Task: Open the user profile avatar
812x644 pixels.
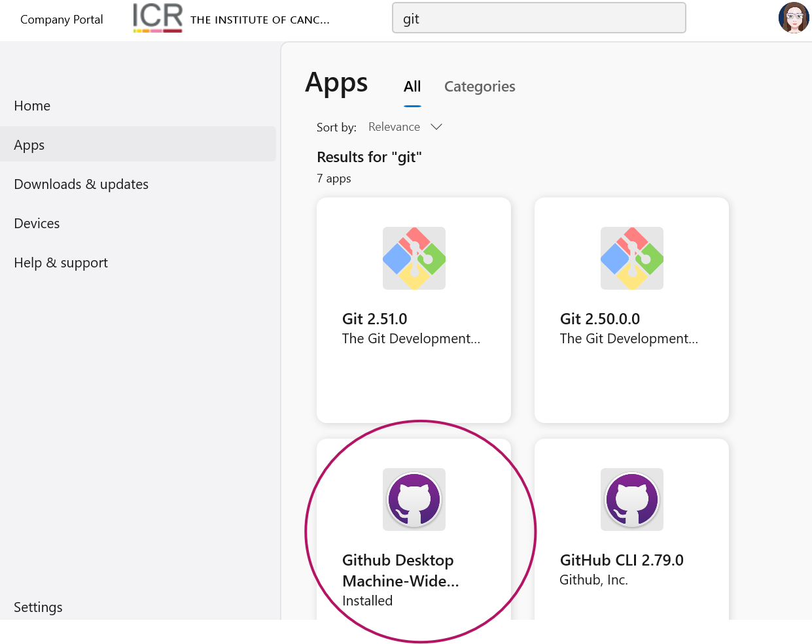Action: [x=794, y=18]
